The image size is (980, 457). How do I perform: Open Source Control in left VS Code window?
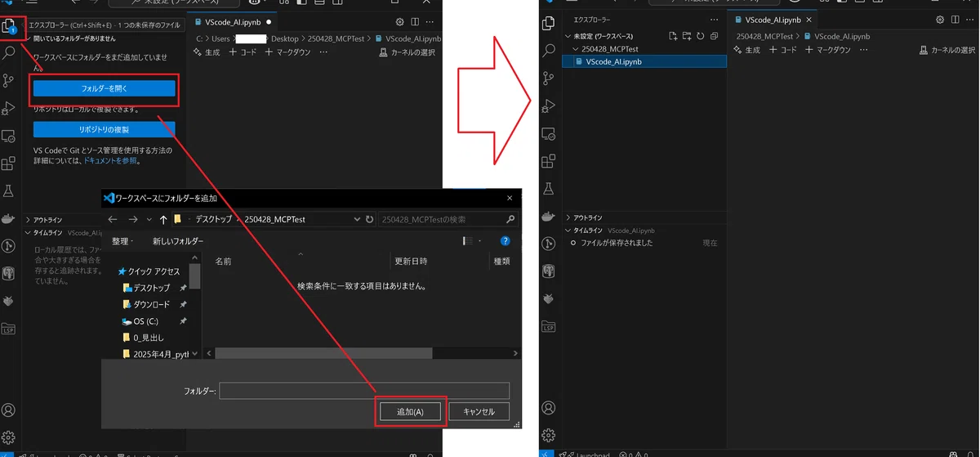click(10, 80)
